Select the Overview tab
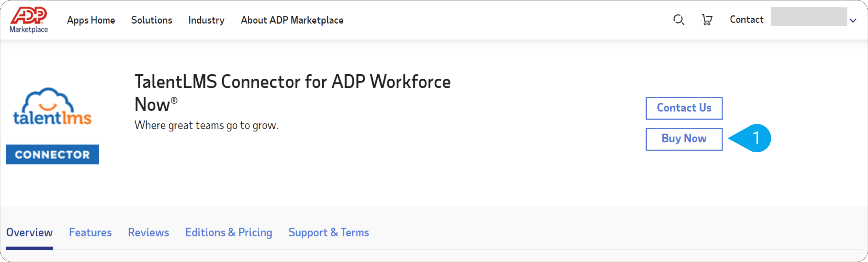The height and width of the screenshot is (262, 868). (x=29, y=233)
